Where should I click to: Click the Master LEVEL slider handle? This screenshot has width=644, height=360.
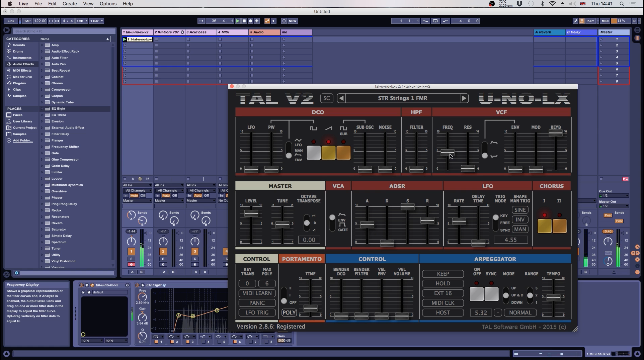(251, 213)
